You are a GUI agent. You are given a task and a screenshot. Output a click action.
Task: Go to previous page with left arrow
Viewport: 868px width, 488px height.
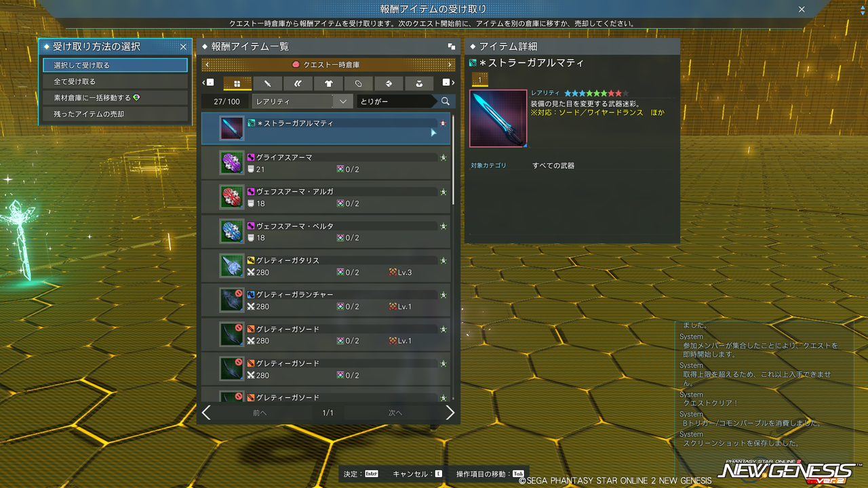point(206,413)
